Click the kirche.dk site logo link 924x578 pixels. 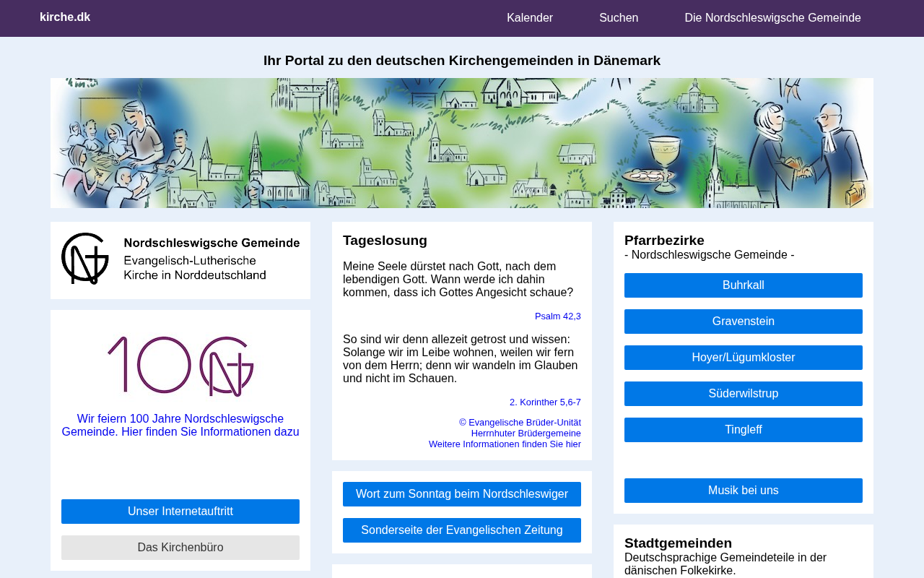pos(65,17)
